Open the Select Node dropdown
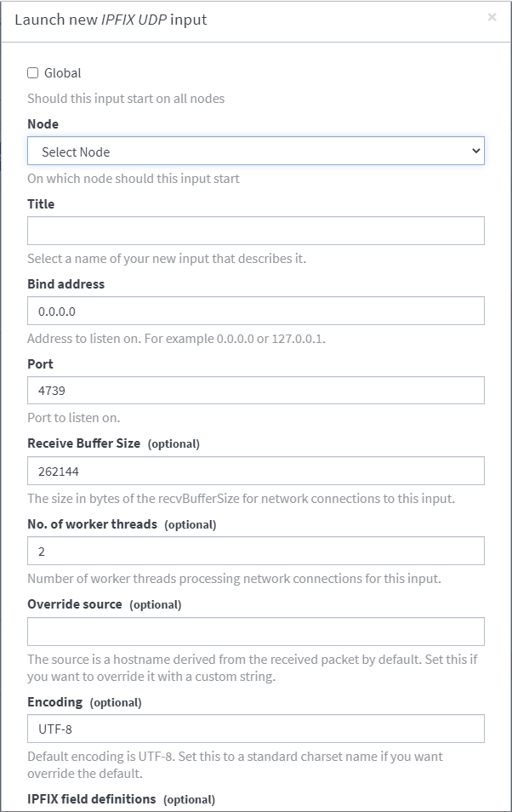This screenshot has height=812, width=512. pyautogui.click(x=255, y=152)
